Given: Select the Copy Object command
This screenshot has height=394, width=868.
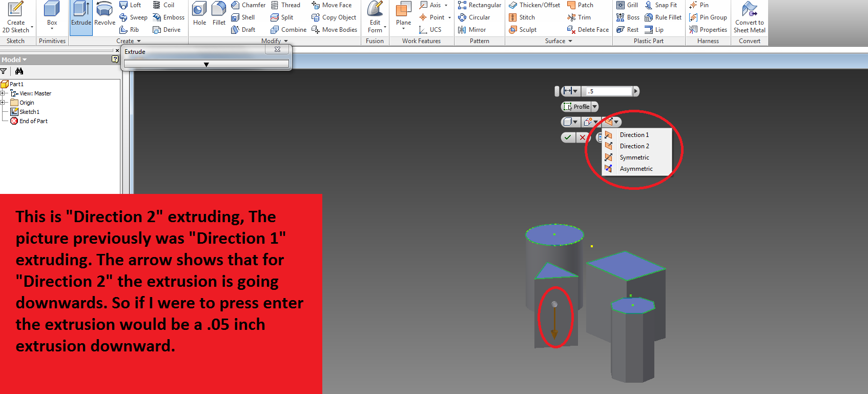Looking at the screenshot, I should point(334,17).
